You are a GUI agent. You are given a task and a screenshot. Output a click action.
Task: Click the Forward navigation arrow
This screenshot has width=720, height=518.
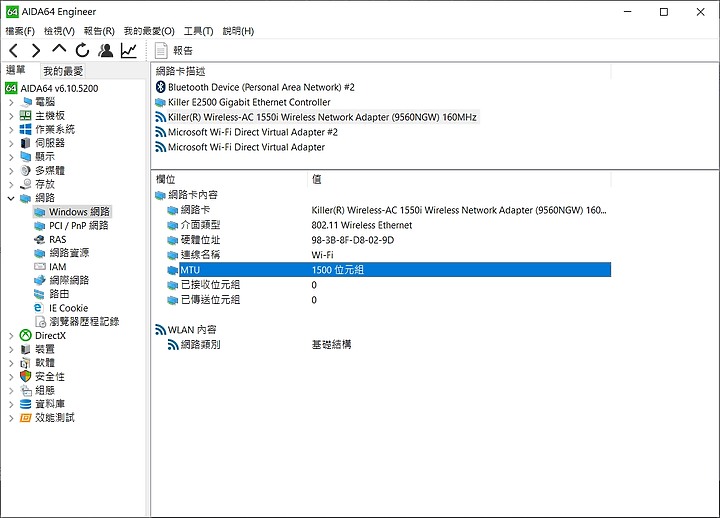36,50
